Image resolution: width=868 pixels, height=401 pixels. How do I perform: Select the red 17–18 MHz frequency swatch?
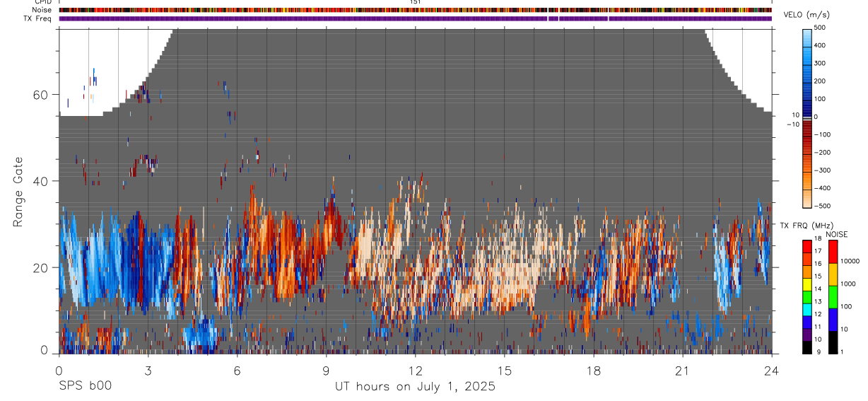pos(807,247)
